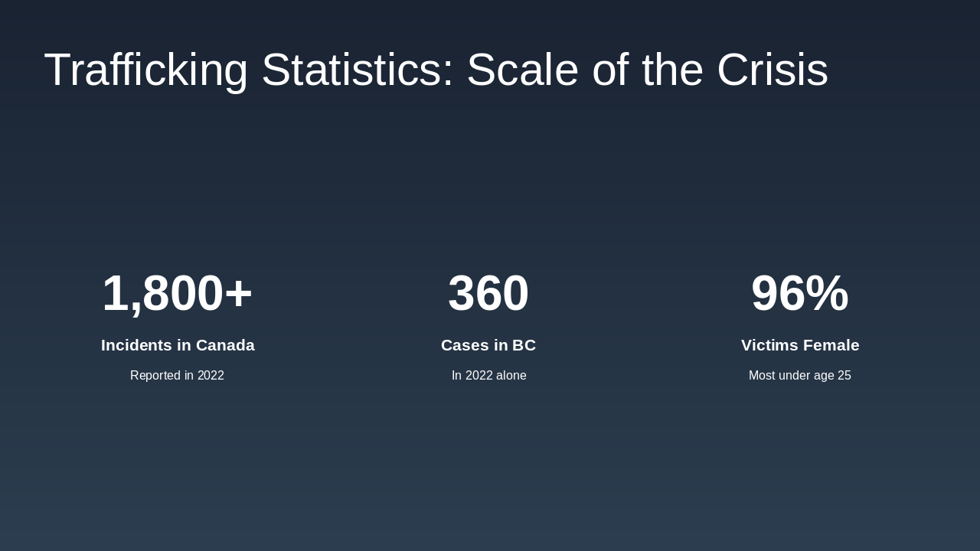The width and height of the screenshot is (980, 551).
Task: Select the word 'Female' in the third label
Action: pyautogui.click(x=831, y=345)
